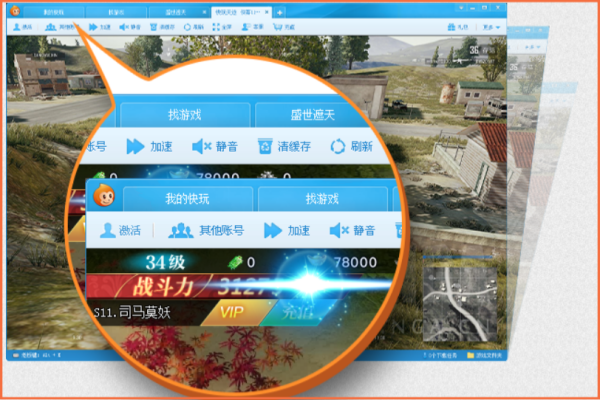Screen dimensions: 600x400
Task: Mute sound via 静音 in magnified front toolbar
Action: click(341, 230)
